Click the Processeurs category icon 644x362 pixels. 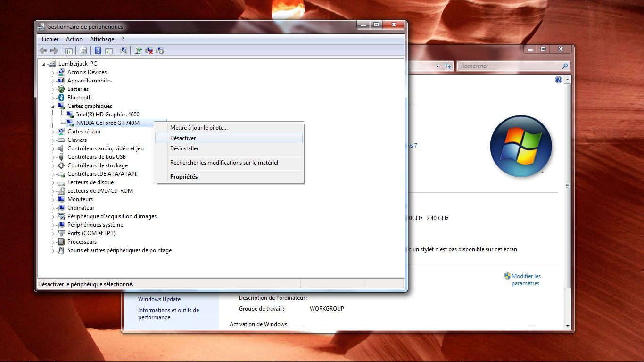61,242
